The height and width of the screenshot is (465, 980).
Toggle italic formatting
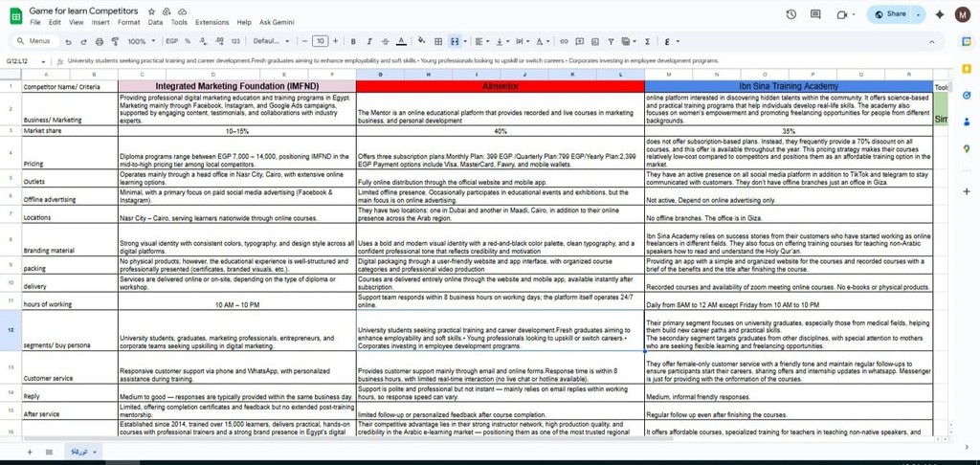click(369, 41)
